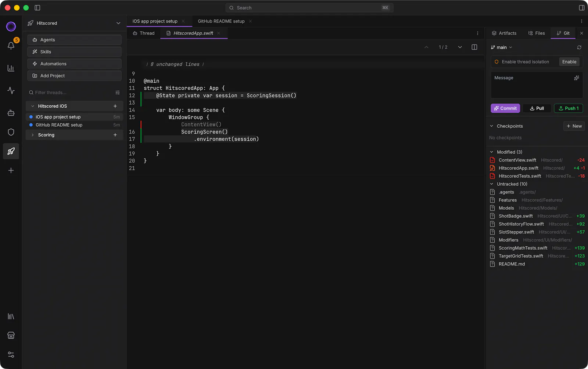Collapse the Untracked (10) section
This screenshot has height=369, width=588.
point(492,184)
